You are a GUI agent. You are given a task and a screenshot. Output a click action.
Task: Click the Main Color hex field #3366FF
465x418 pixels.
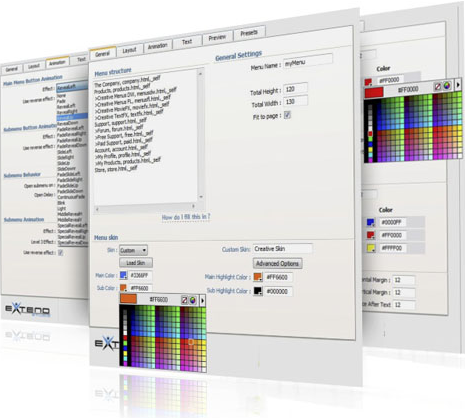[x=141, y=276]
